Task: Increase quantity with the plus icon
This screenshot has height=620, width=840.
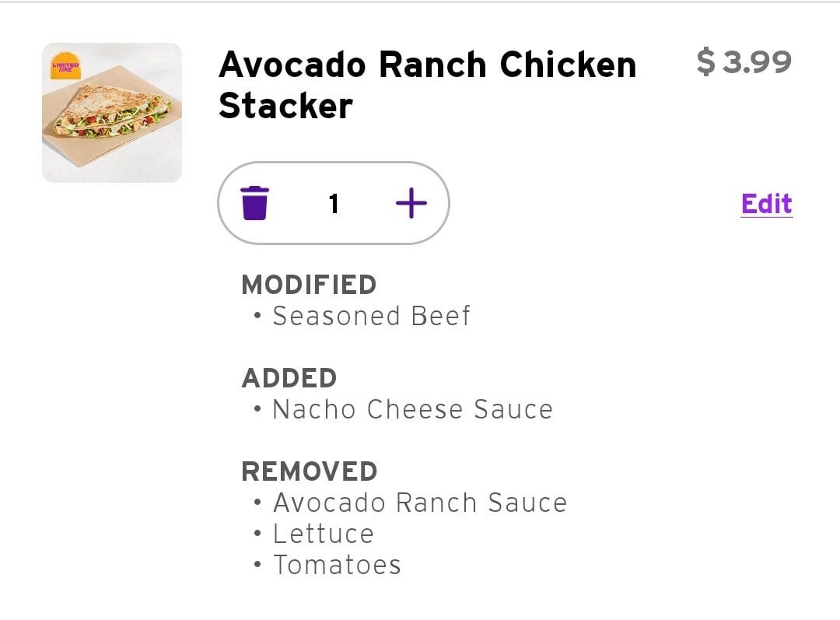Action: click(x=411, y=203)
